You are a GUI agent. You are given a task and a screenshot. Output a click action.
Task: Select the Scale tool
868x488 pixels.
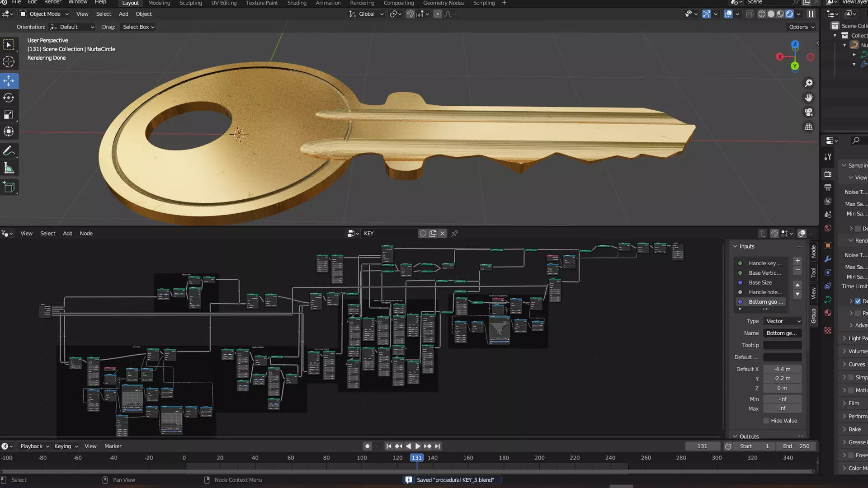(x=9, y=115)
